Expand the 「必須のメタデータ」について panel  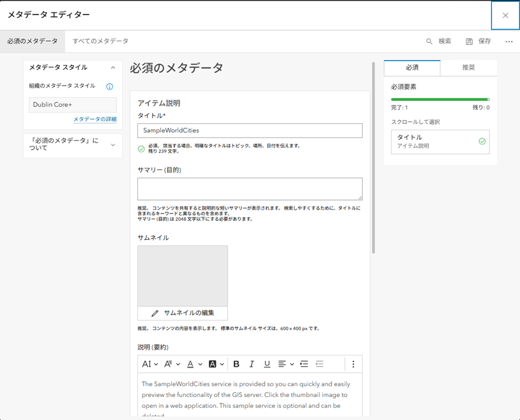(x=113, y=144)
